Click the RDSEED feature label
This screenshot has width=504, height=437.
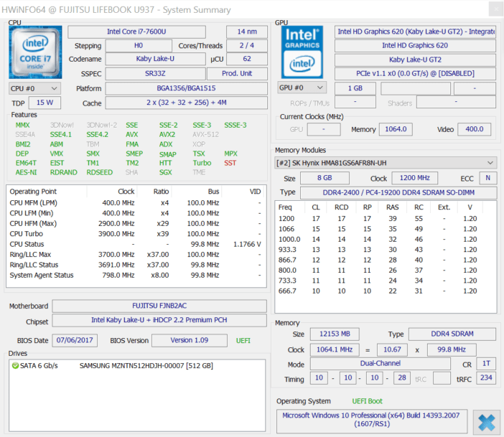pos(100,172)
